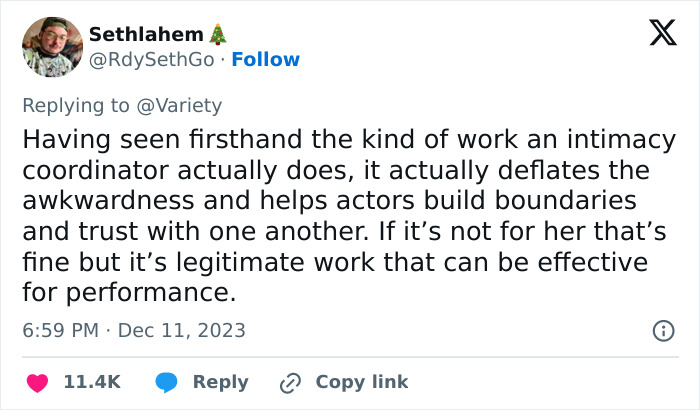The height and width of the screenshot is (410, 700).
Task: Follow the @RdySethGo account
Action: point(265,60)
